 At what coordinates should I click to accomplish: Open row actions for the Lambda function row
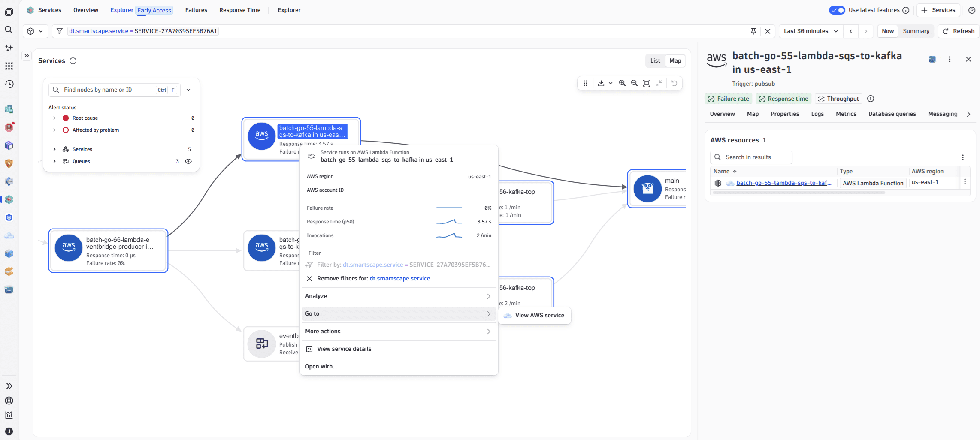point(965,182)
